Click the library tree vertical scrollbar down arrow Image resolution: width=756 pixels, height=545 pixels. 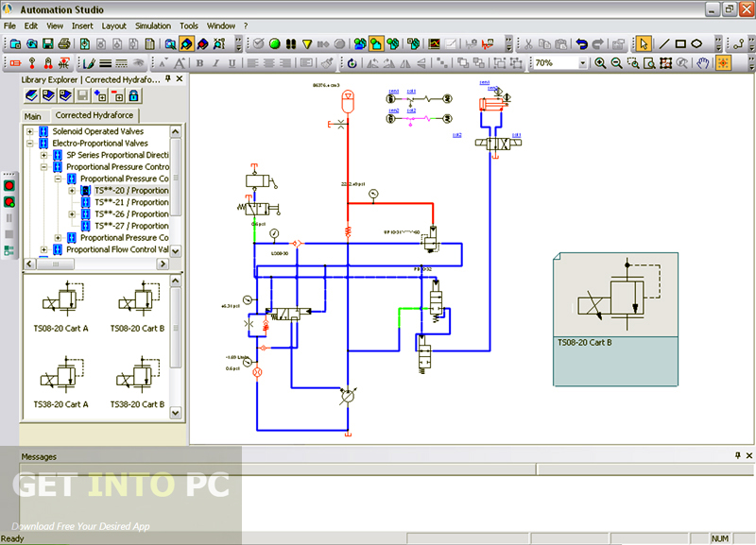coord(177,249)
